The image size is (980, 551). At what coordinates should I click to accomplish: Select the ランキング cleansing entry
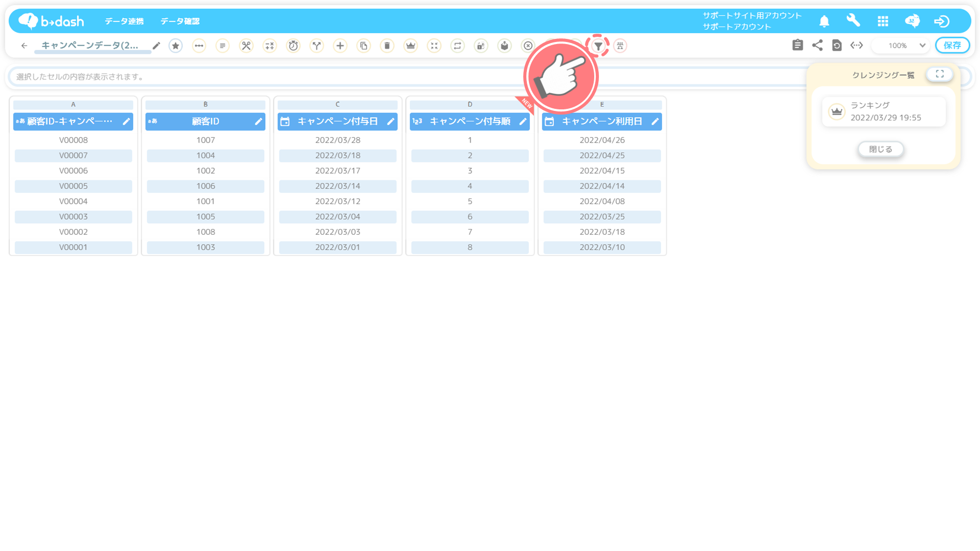pyautogui.click(x=884, y=111)
